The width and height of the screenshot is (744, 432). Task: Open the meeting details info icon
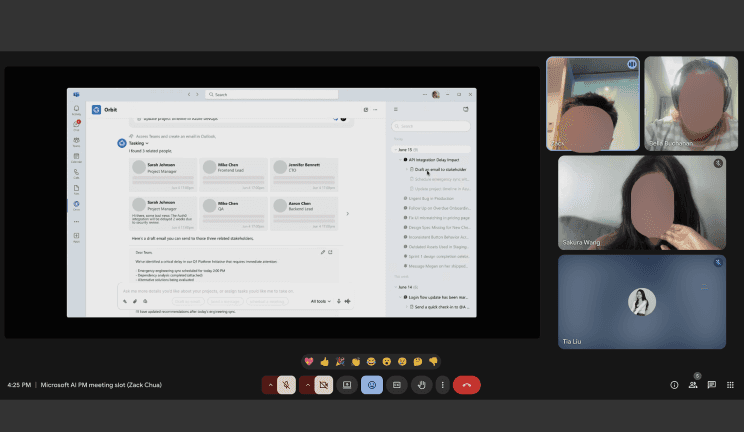point(674,385)
